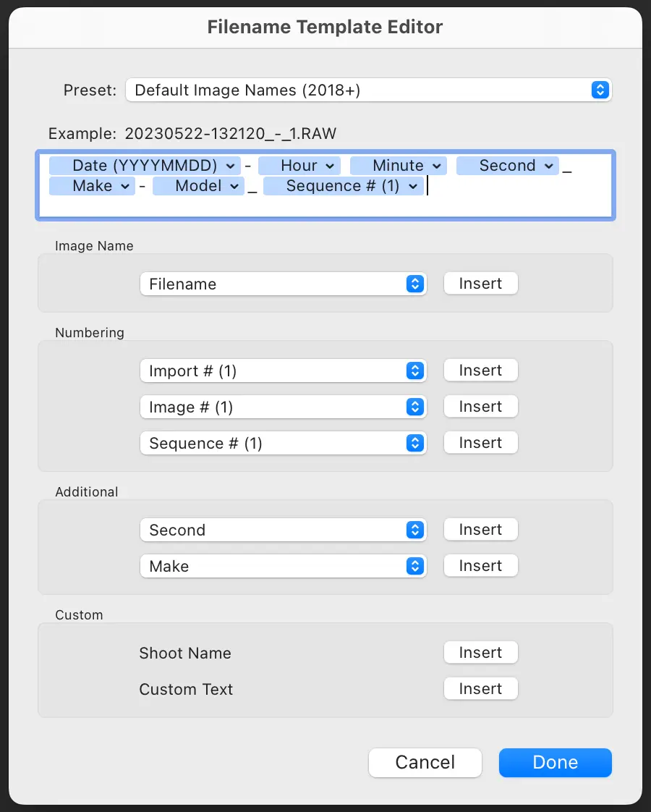Open the Minute token chevron
The height and width of the screenshot is (812, 651).
point(437,165)
